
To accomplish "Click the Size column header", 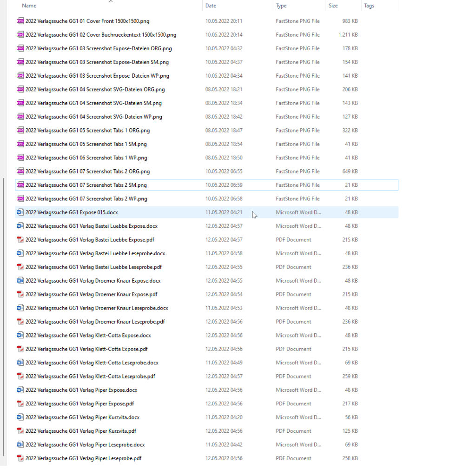I will (333, 6).
